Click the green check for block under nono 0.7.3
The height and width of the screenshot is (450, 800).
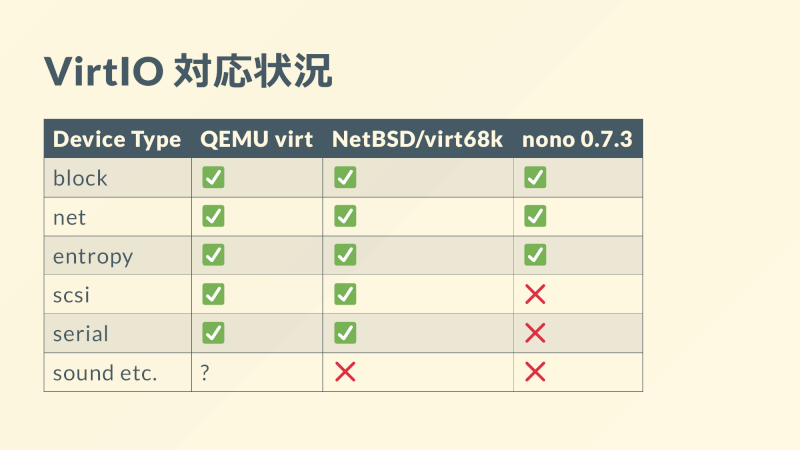point(535,178)
